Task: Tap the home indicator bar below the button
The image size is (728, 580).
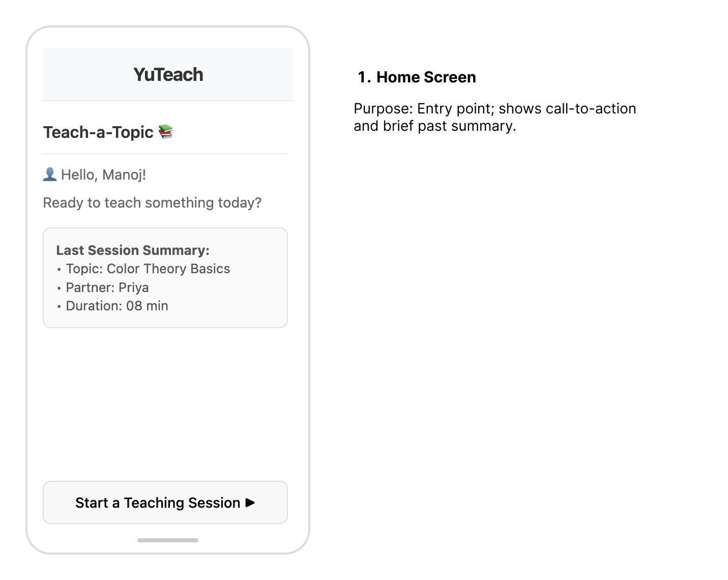Action: click(168, 540)
